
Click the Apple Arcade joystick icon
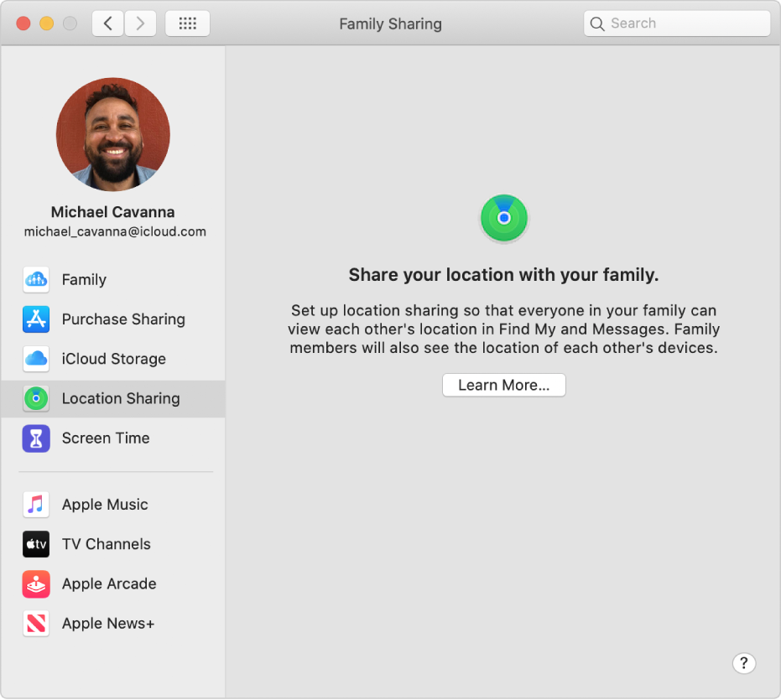point(36,584)
